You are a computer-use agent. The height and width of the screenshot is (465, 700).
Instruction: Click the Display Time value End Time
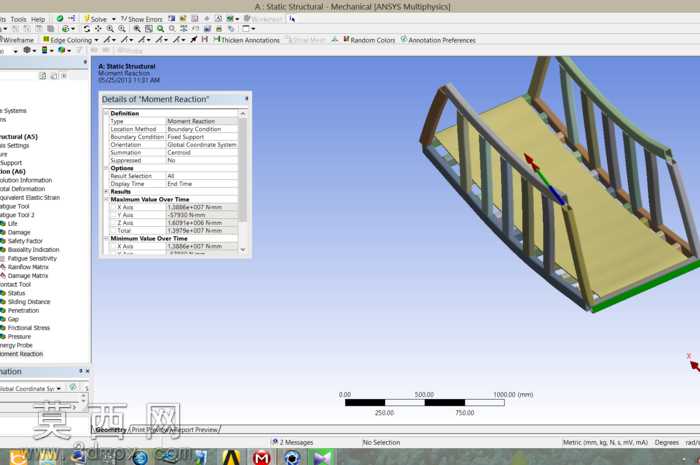[x=202, y=184]
